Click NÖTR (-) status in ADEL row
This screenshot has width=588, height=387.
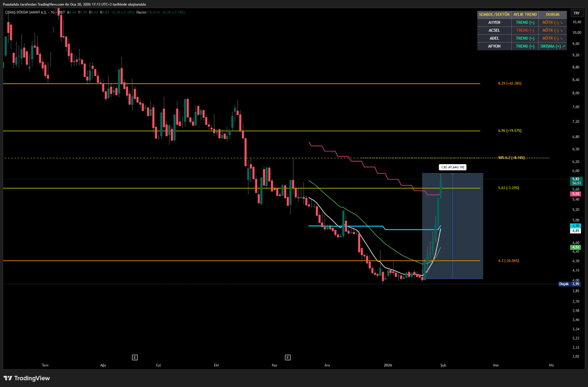coord(552,38)
